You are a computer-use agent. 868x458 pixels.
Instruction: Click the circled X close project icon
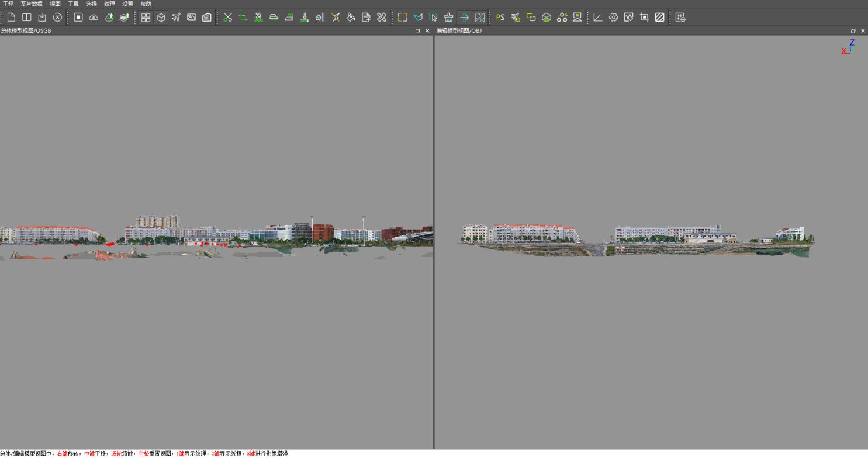click(57, 18)
